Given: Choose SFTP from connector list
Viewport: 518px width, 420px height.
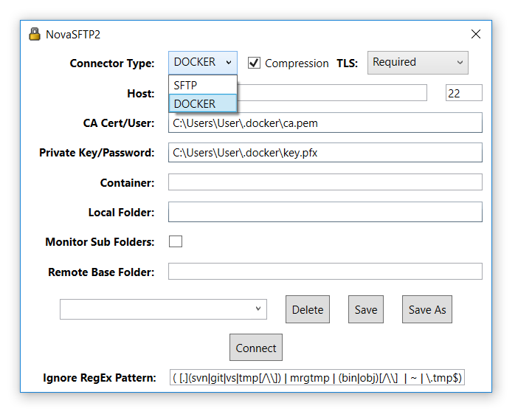Looking at the screenshot, I should 203,86.
